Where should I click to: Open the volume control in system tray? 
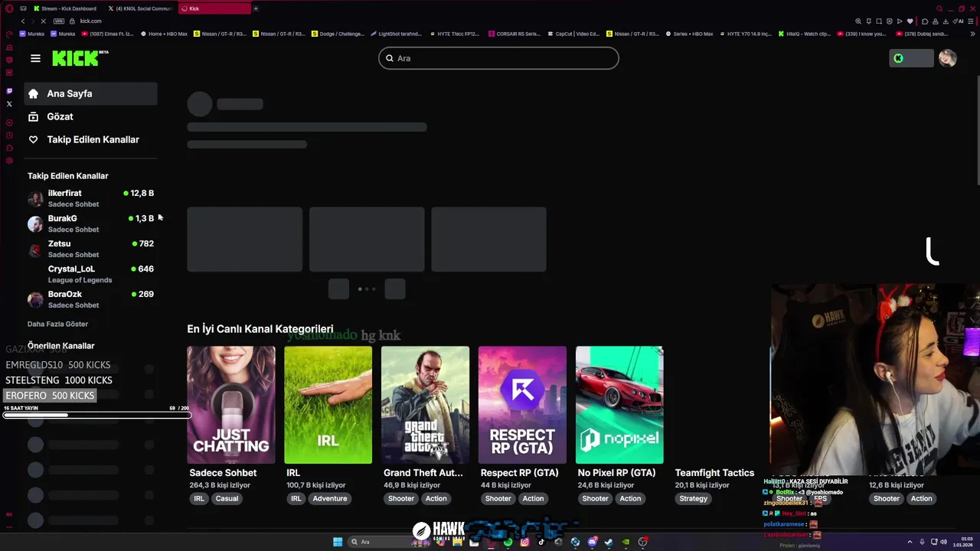click(943, 542)
